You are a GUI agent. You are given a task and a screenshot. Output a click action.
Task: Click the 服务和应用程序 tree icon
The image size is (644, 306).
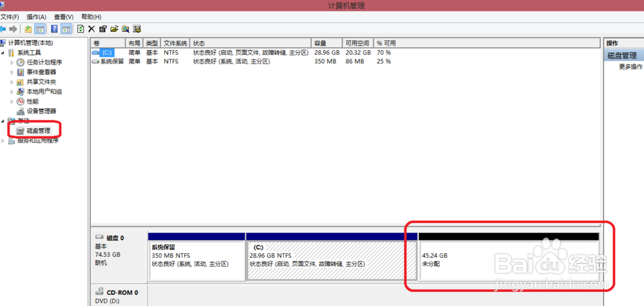[11, 141]
